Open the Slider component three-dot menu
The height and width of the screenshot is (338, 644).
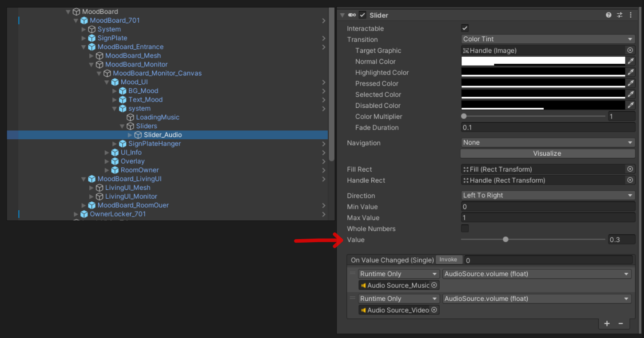click(x=631, y=15)
